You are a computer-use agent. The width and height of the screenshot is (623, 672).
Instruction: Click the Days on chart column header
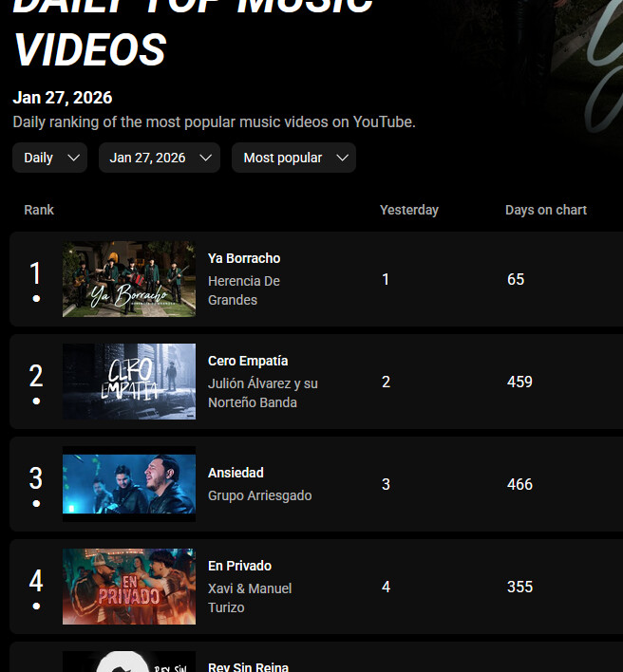(545, 210)
